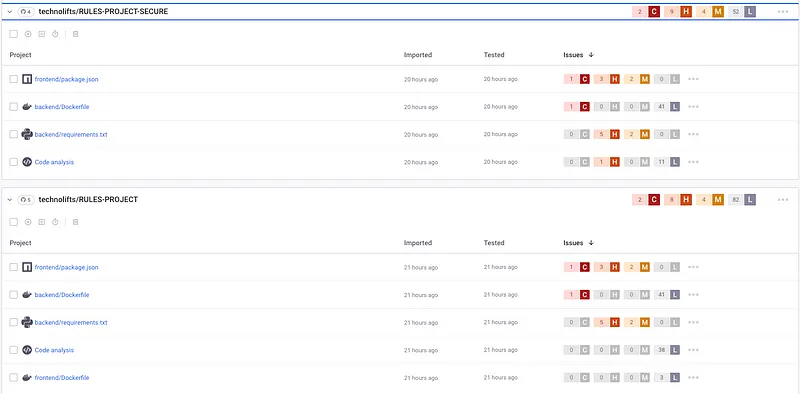Image resolution: width=800 pixels, height=394 pixels.
Task: Click the GitHub badge showing 5 projects
Action: (26, 200)
